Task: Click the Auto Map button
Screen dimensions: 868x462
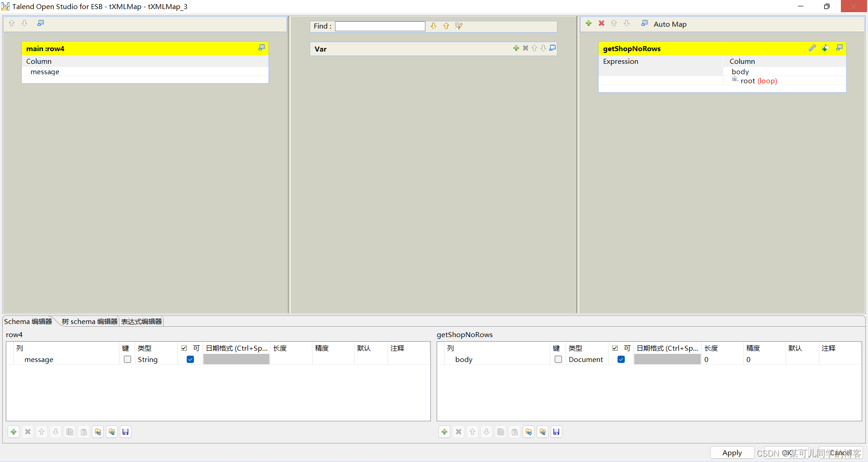Action: 670,24
